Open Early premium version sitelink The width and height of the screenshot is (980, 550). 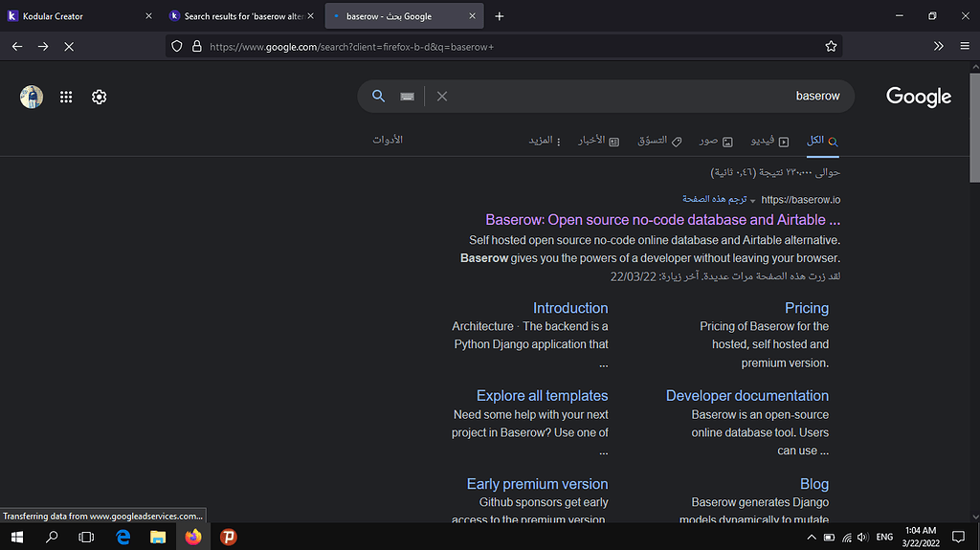pos(537,484)
